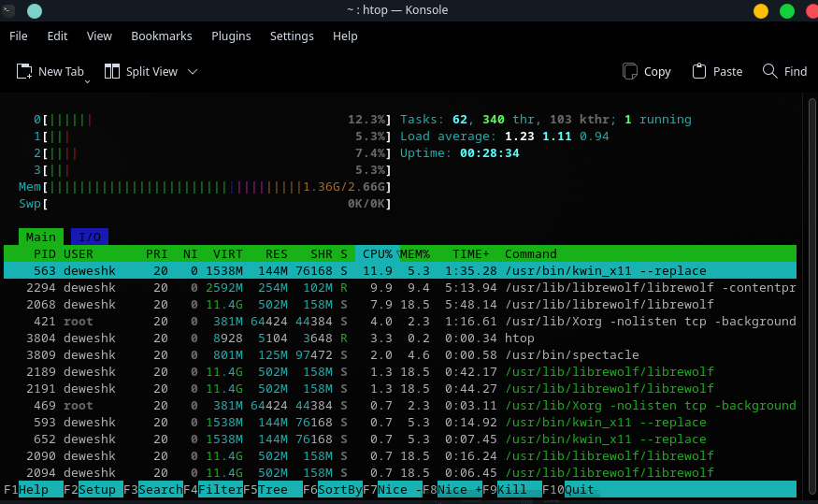Click the Konsole terminal icon in title bar
The image size is (818, 504).
coord(7,10)
